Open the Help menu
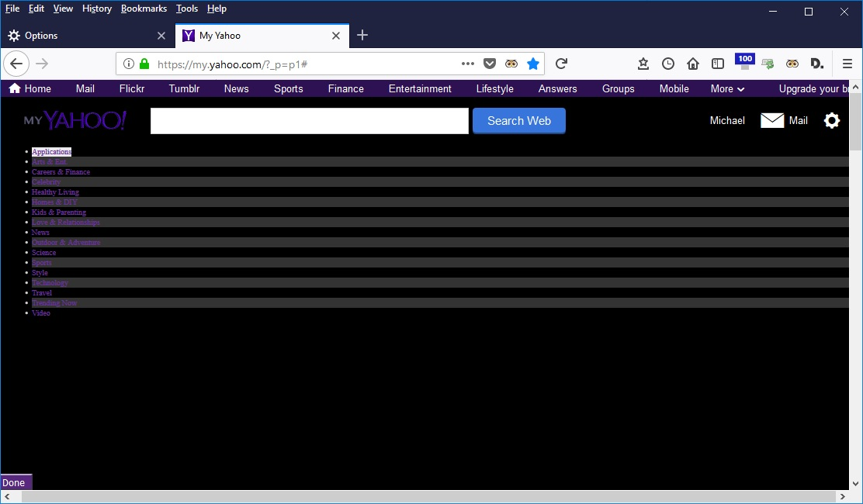 click(x=217, y=9)
